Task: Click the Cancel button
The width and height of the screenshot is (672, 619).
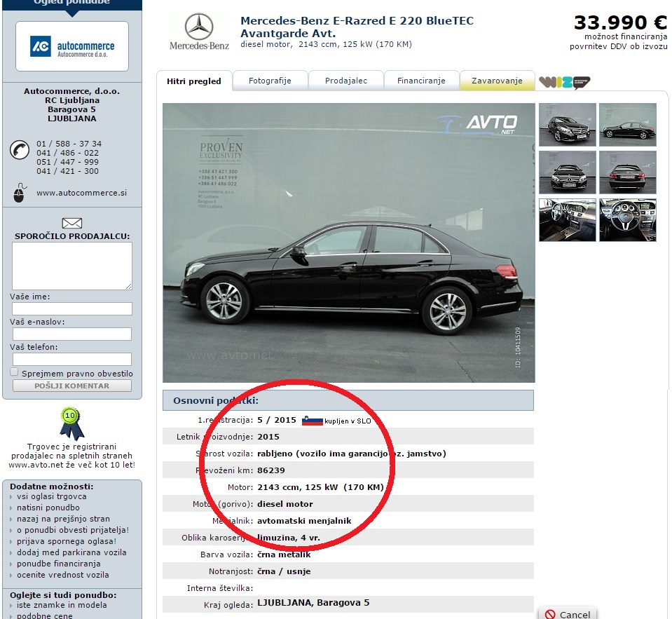Action: pyautogui.click(x=568, y=614)
